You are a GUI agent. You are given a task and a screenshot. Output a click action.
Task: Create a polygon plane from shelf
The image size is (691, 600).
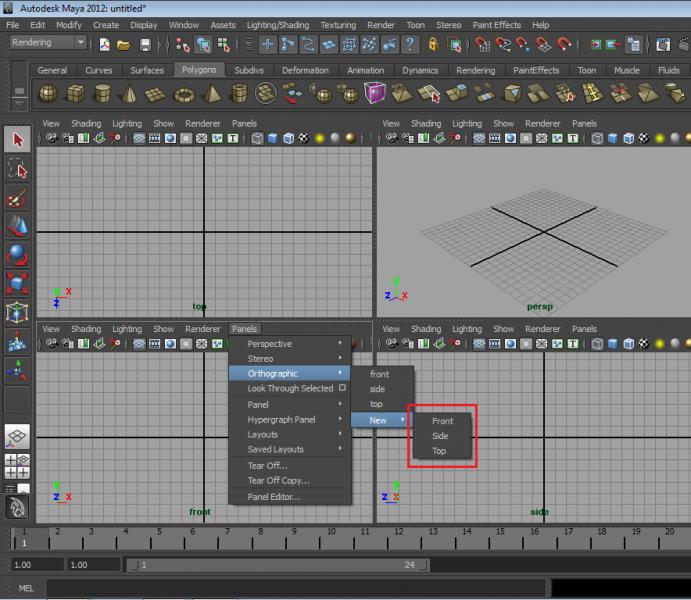(155, 94)
